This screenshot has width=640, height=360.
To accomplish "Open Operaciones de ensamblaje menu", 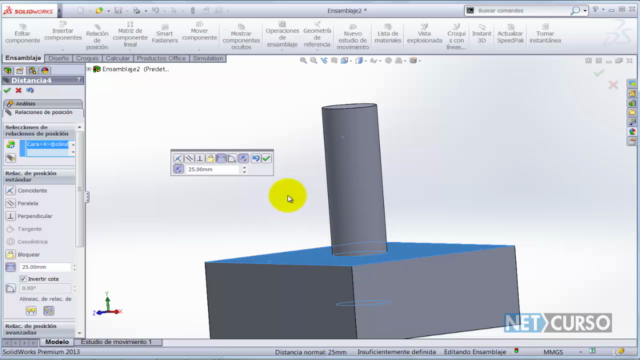I will [282, 35].
